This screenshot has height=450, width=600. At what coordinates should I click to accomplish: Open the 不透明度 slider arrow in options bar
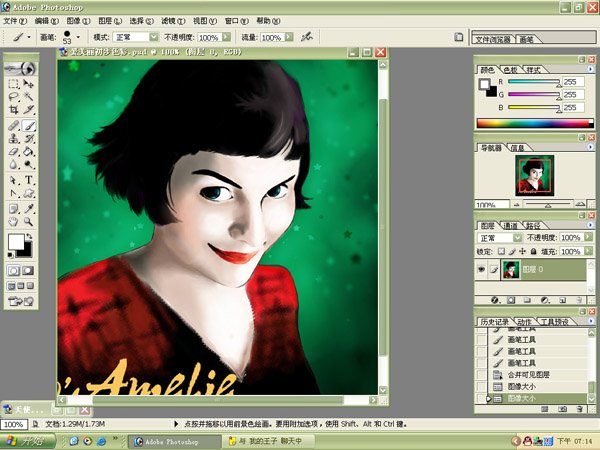pyautogui.click(x=227, y=37)
